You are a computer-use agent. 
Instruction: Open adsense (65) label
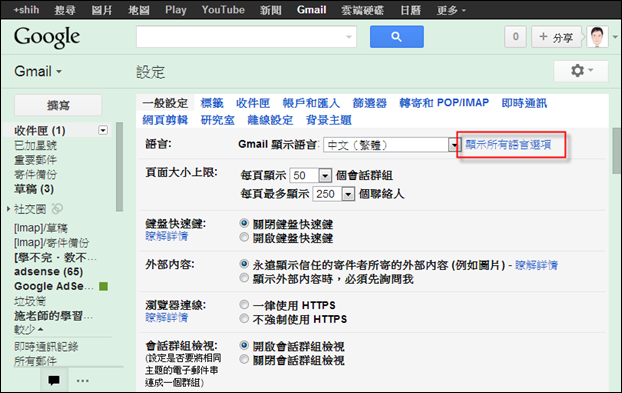[x=48, y=272]
